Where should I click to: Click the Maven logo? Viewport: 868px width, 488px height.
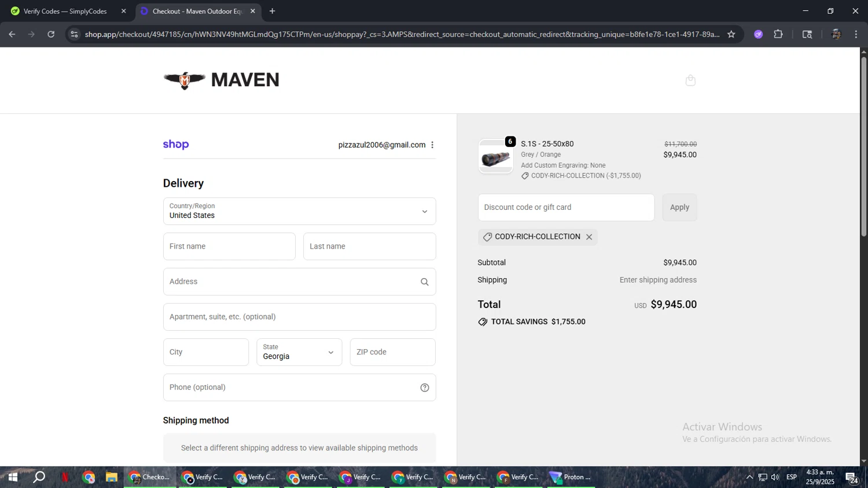pos(222,80)
